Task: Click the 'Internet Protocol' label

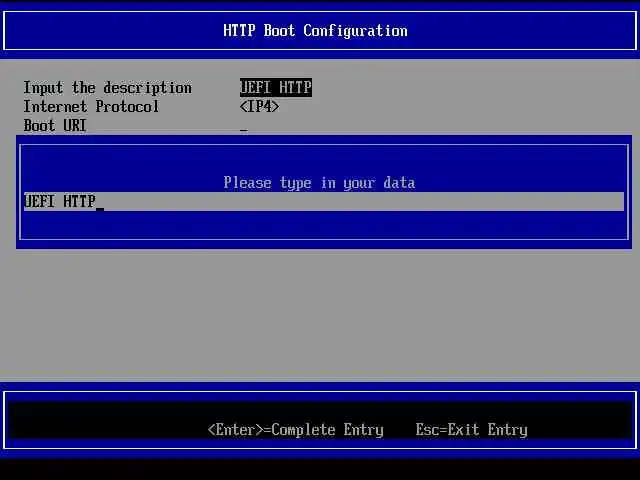Action: tap(91, 107)
